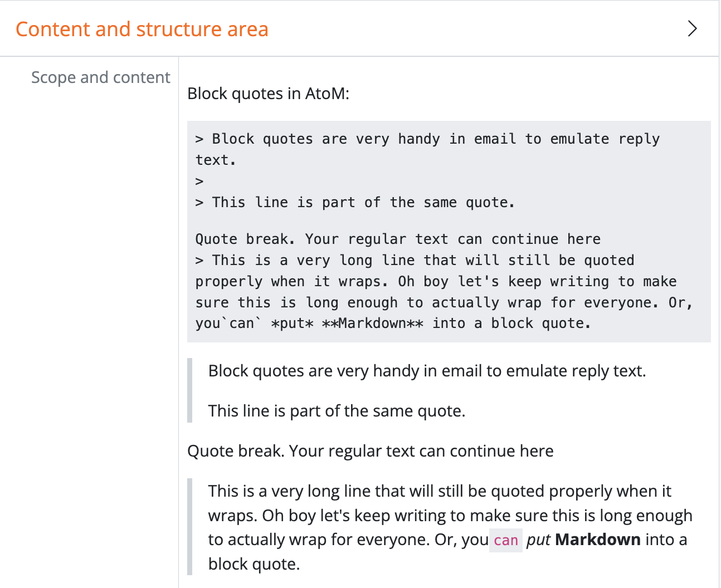Expand the section using the right chevron arrow
The height and width of the screenshot is (588, 721).
[692, 28]
